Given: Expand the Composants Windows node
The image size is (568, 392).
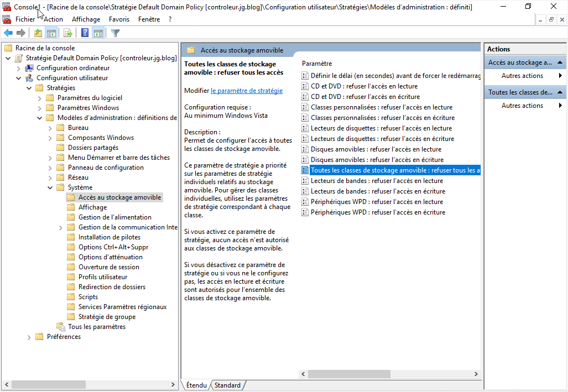Looking at the screenshot, I should (50, 138).
